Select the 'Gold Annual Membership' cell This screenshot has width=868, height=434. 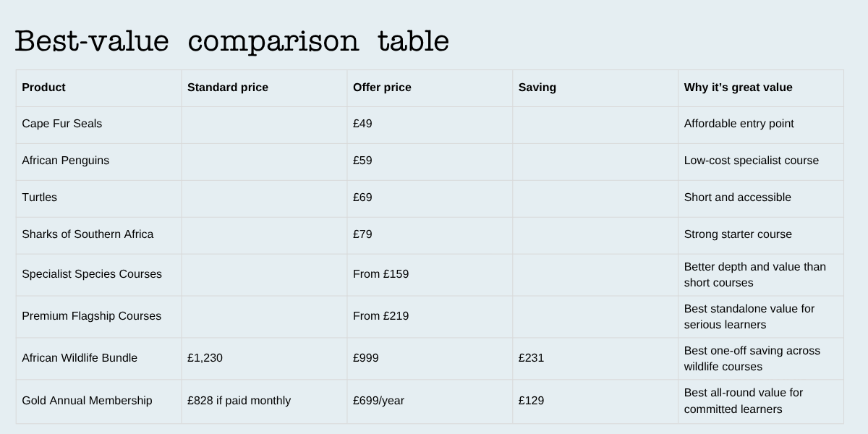click(x=87, y=401)
